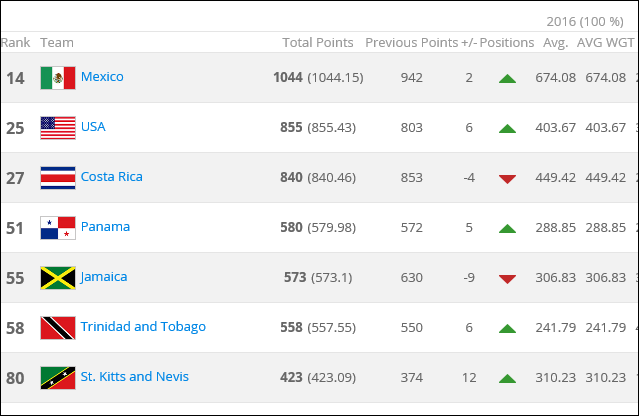Click the Panama flag icon
Screen dimensions: 639x416
[58, 228]
